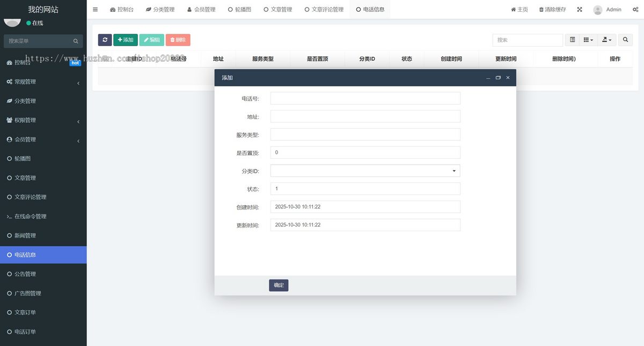Toggle the table card view icon

pyautogui.click(x=573, y=40)
